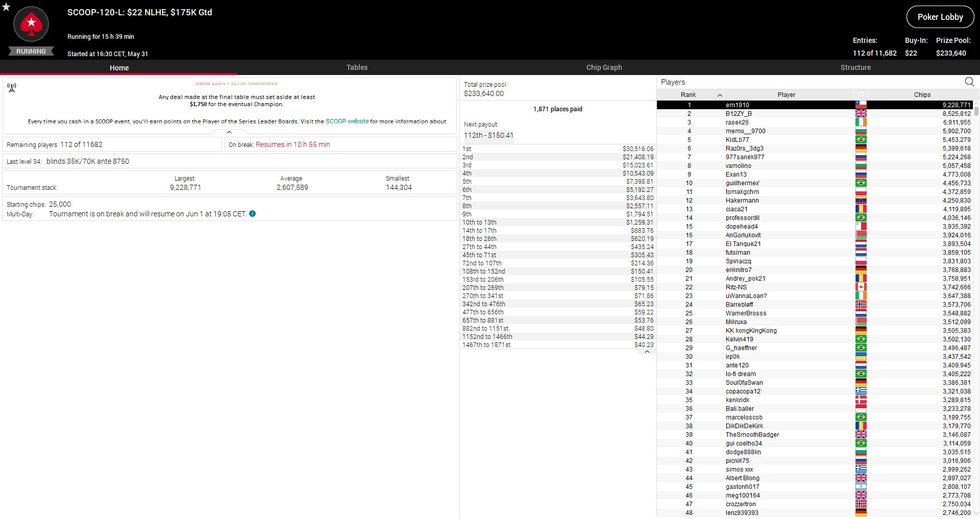Click the flag next to copacopa12

[861, 391]
